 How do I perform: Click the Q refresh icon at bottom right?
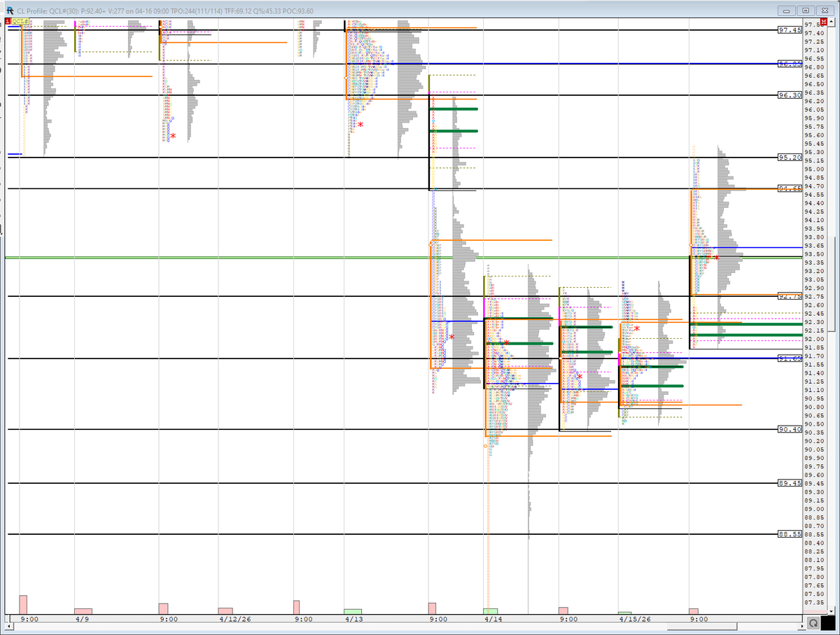(812, 622)
